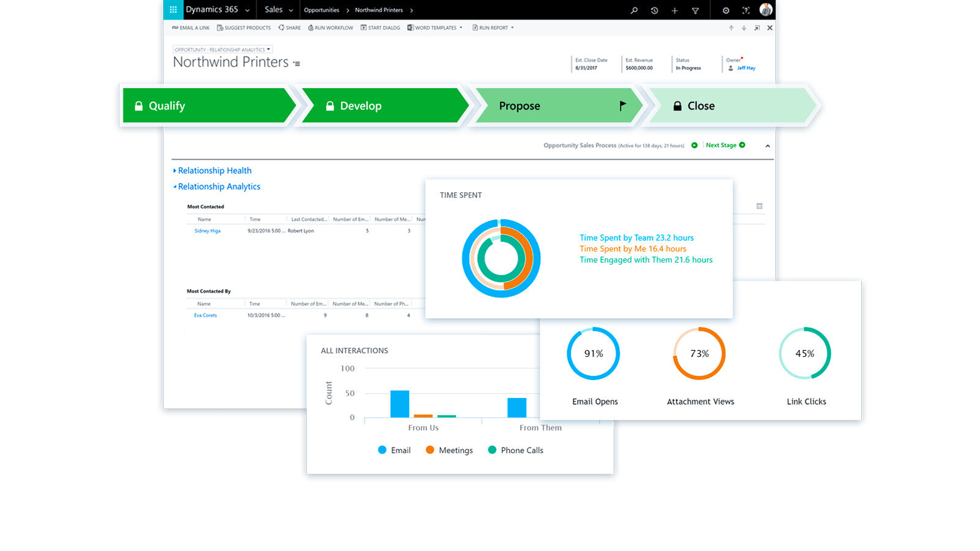Click the search magnifier icon
This screenshot has height=551, width=980.
click(634, 10)
